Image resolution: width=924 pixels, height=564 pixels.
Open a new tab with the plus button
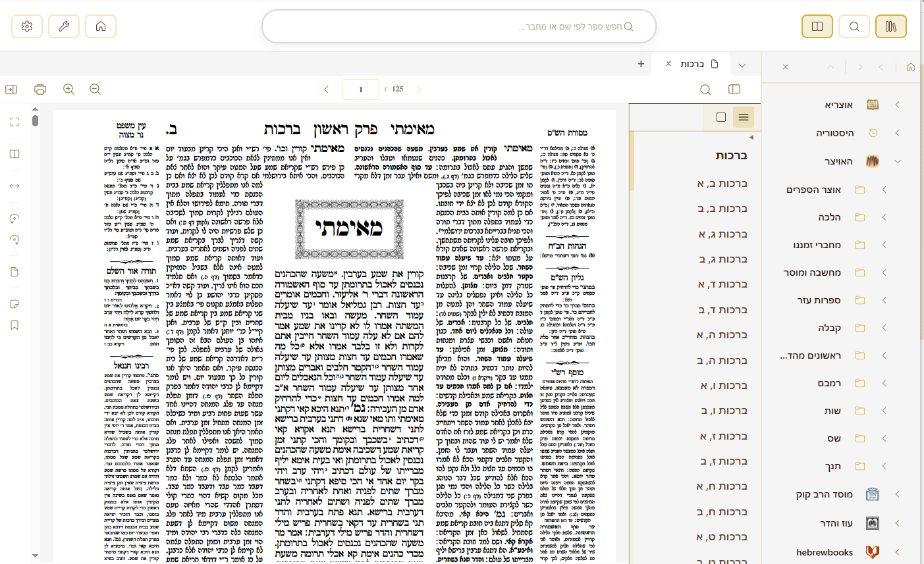(x=640, y=64)
